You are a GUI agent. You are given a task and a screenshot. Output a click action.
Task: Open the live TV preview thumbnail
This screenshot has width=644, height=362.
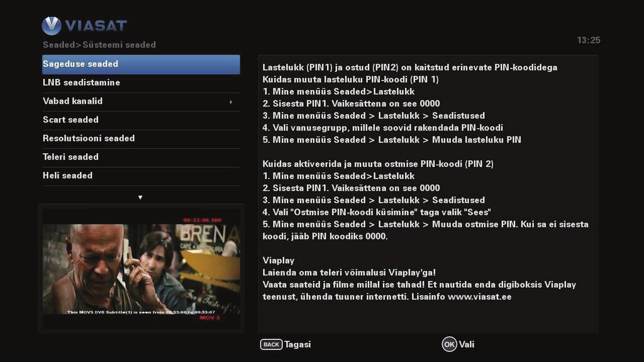click(141, 268)
